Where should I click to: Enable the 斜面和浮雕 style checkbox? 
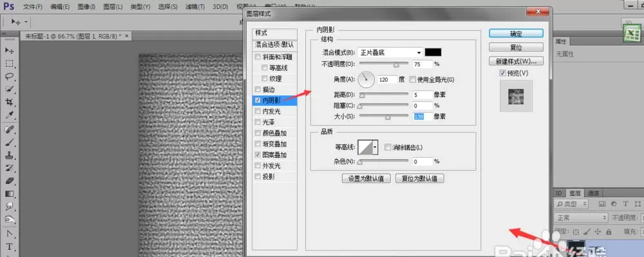coord(258,57)
